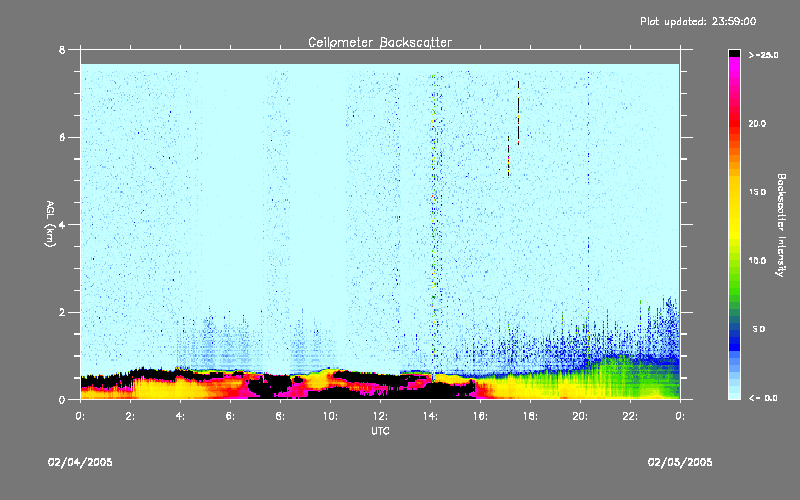Click the colorbar minimum label <= 0.0
This screenshot has height=500, width=800.
[763, 398]
